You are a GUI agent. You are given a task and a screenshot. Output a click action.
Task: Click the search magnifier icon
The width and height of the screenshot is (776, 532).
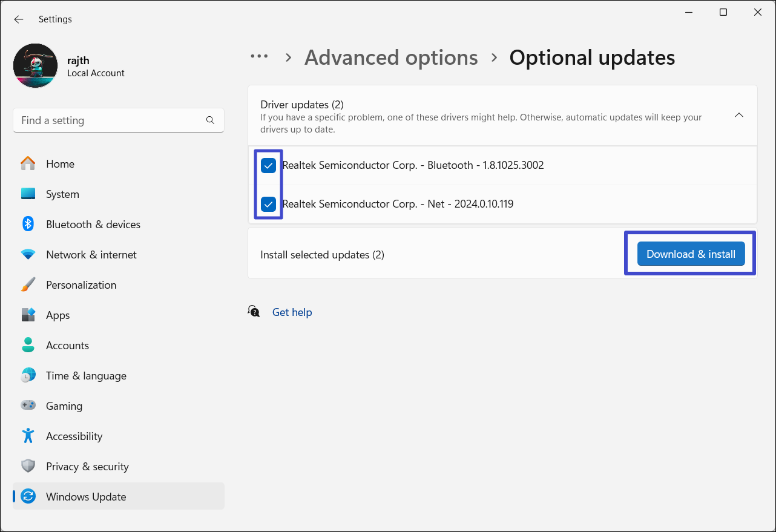tap(210, 120)
